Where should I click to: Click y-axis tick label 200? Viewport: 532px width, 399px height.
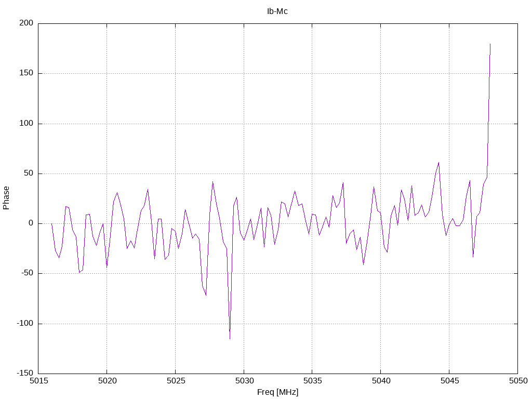tap(26, 23)
